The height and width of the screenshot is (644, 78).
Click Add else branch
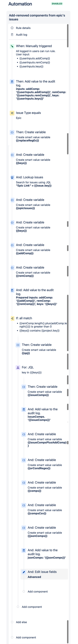click(x=21, y=622)
